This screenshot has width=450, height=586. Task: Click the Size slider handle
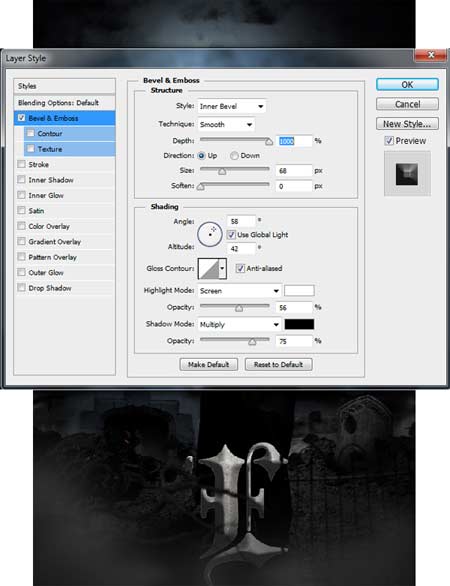pos(222,172)
